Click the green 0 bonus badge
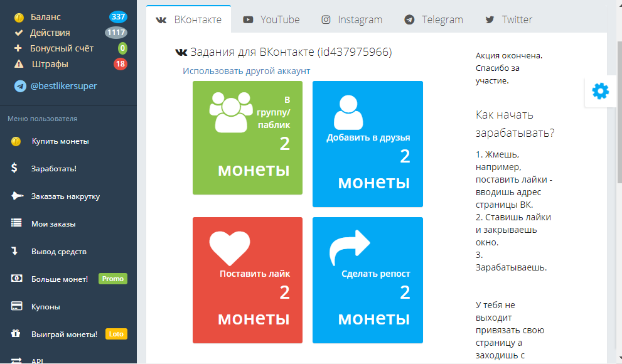 [122, 48]
